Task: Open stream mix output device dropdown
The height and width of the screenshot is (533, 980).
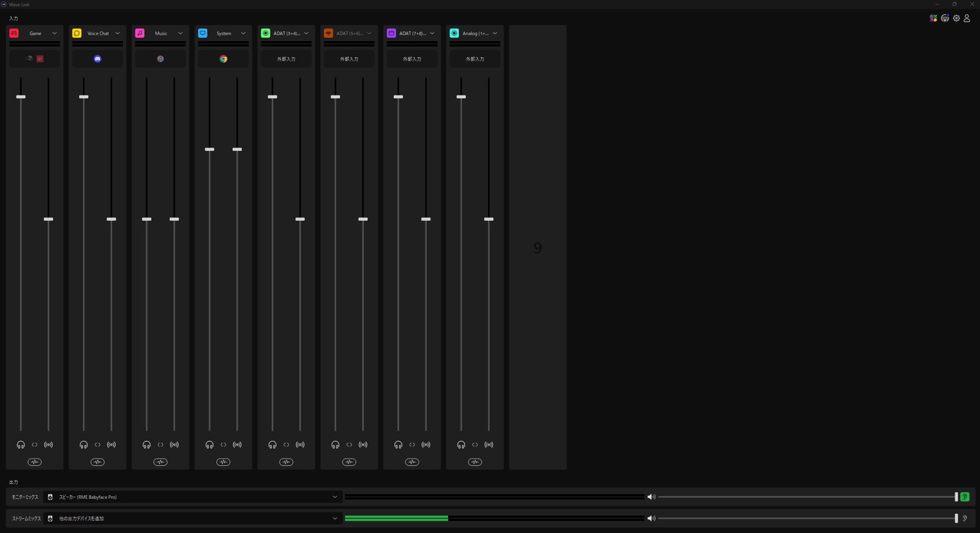Action: coord(335,519)
